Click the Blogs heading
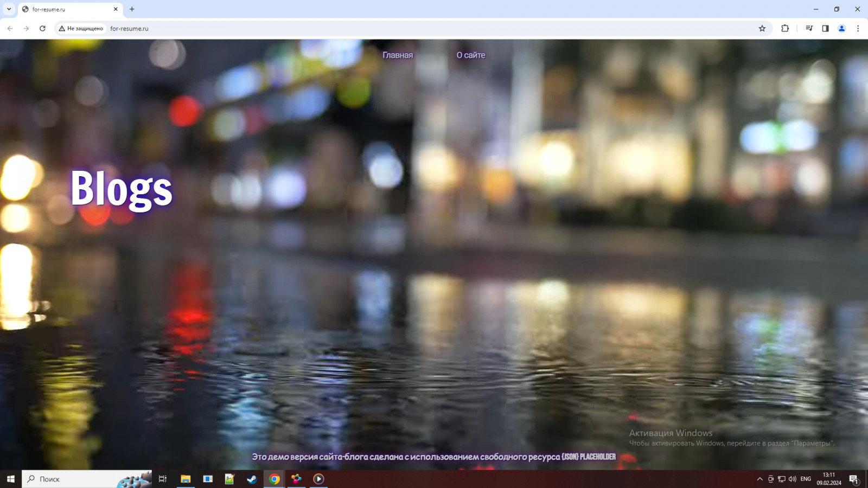 pos(122,189)
